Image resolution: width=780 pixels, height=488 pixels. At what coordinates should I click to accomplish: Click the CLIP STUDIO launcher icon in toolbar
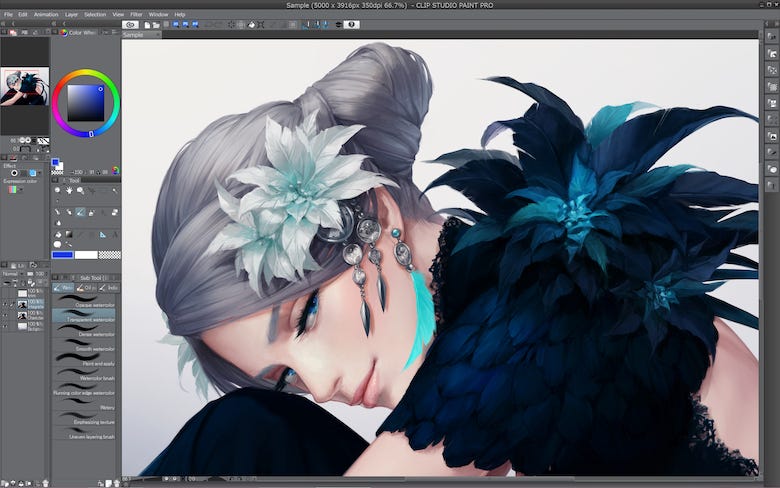(x=130, y=24)
